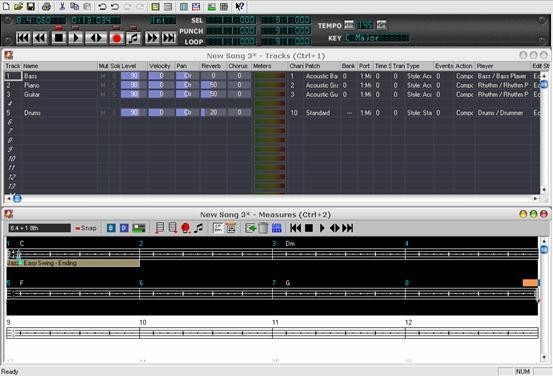Click the green arrow icon in Measures toolbar
553x376 pixels.
pos(250,228)
